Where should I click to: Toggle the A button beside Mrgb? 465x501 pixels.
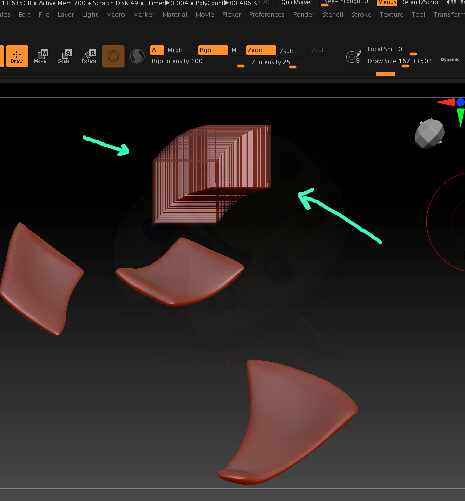click(157, 50)
